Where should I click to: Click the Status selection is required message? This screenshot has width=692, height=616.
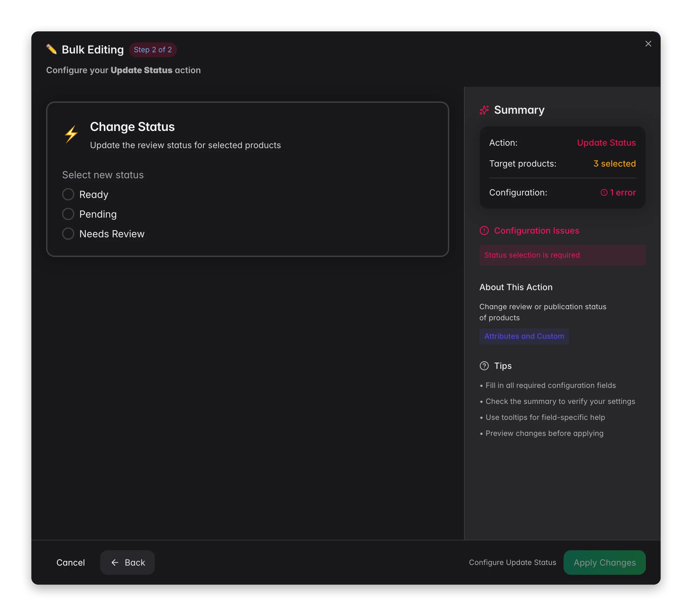point(562,255)
